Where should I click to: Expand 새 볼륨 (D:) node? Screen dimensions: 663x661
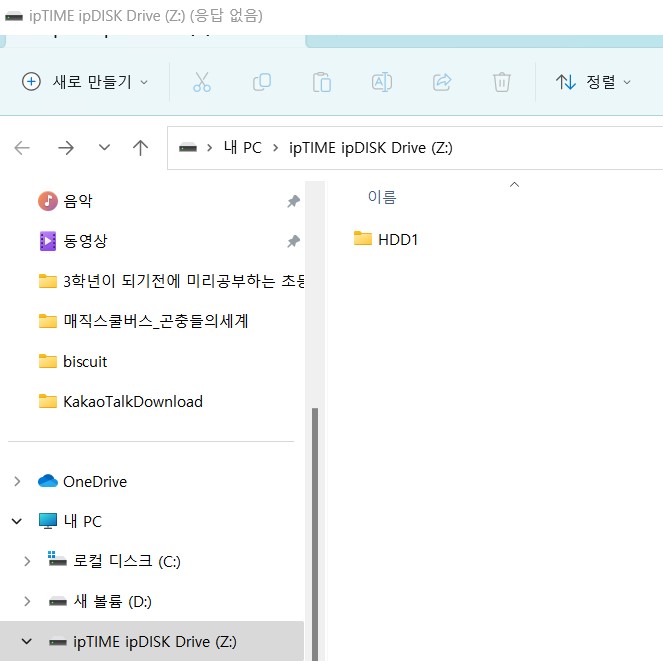click(x=27, y=601)
